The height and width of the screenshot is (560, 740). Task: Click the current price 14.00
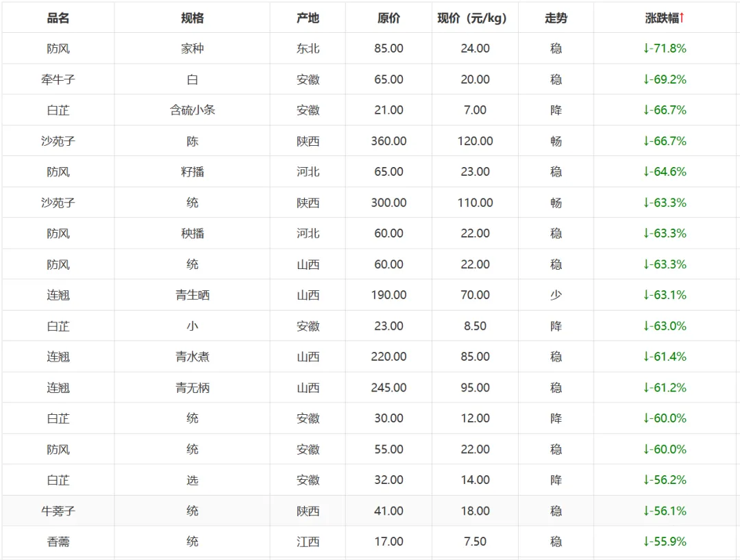[475, 480]
